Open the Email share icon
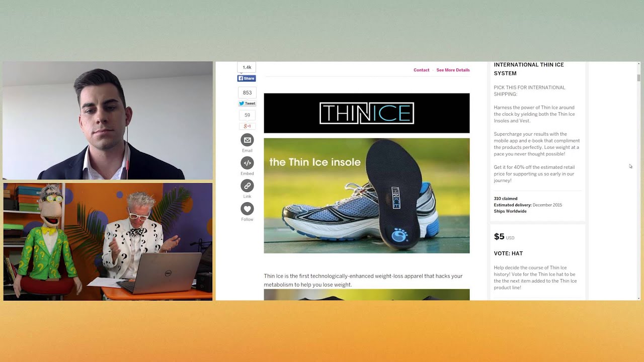Image resolution: width=644 pixels, height=362 pixels. coord(247,140)
